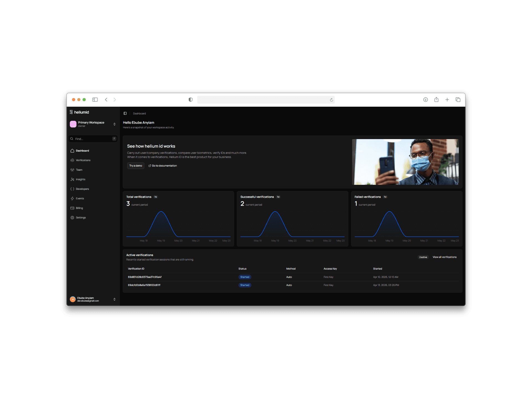
Task: Open a new browser tab
Action: 447,100
